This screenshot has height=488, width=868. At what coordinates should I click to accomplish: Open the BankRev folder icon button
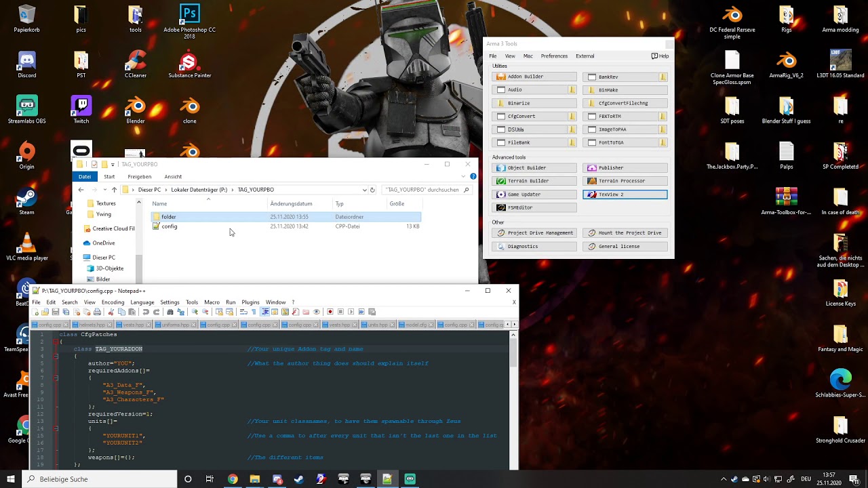pos(663,77)
